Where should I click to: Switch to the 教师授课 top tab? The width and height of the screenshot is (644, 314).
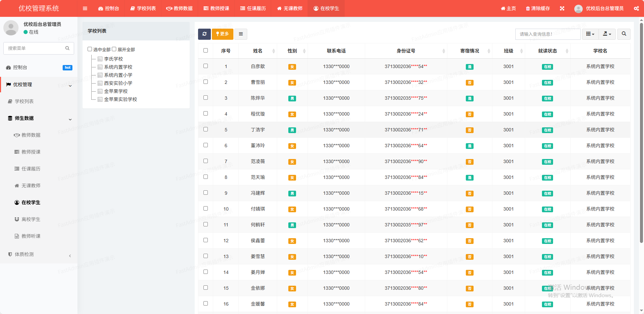coord(216,8)
